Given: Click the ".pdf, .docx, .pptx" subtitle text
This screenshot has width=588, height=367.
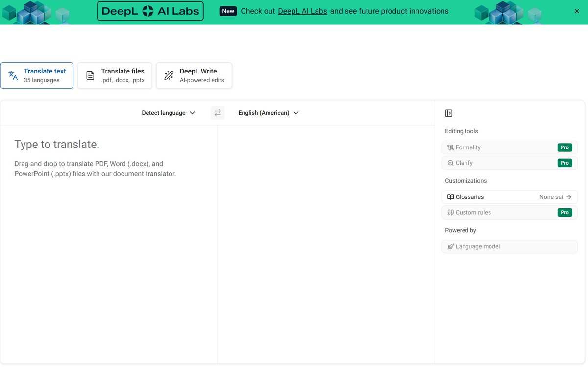Looking at the screenshot, I should tap(122, 80).
